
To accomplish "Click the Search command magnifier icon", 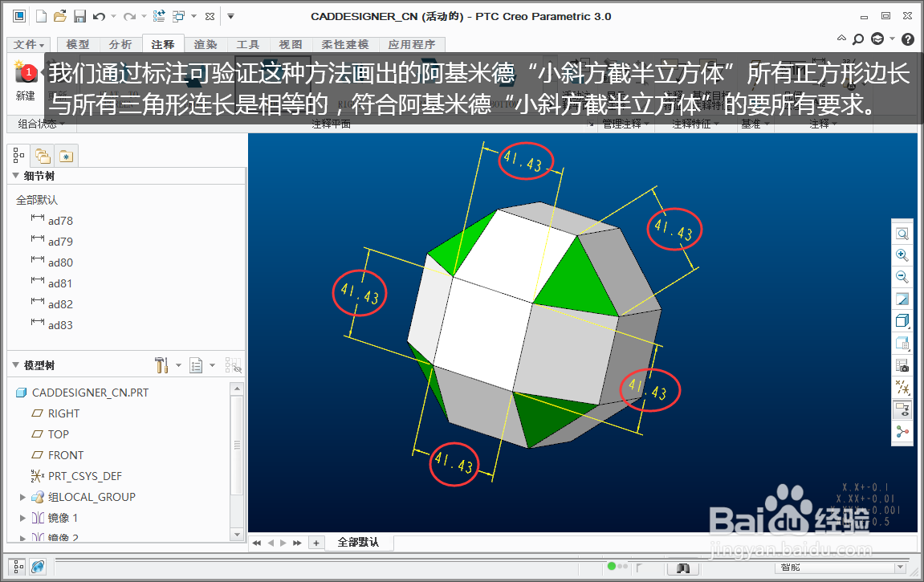I will coord(859,39).
